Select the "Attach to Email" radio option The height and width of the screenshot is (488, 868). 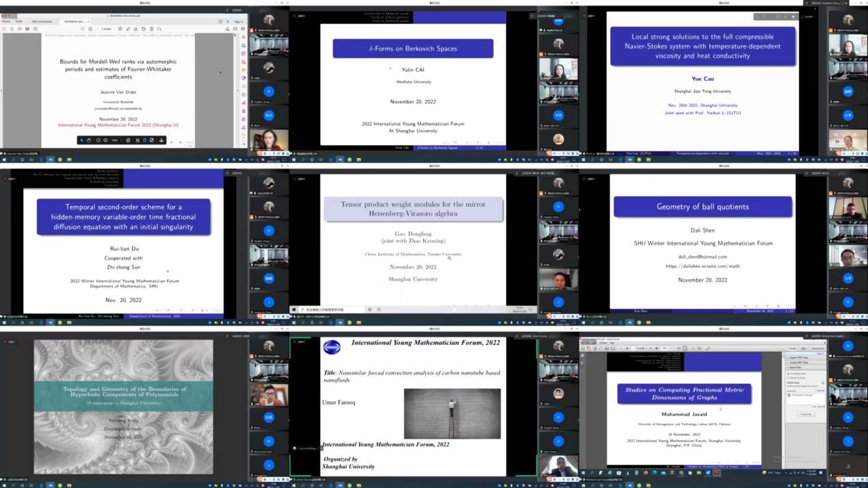(789, 378)
